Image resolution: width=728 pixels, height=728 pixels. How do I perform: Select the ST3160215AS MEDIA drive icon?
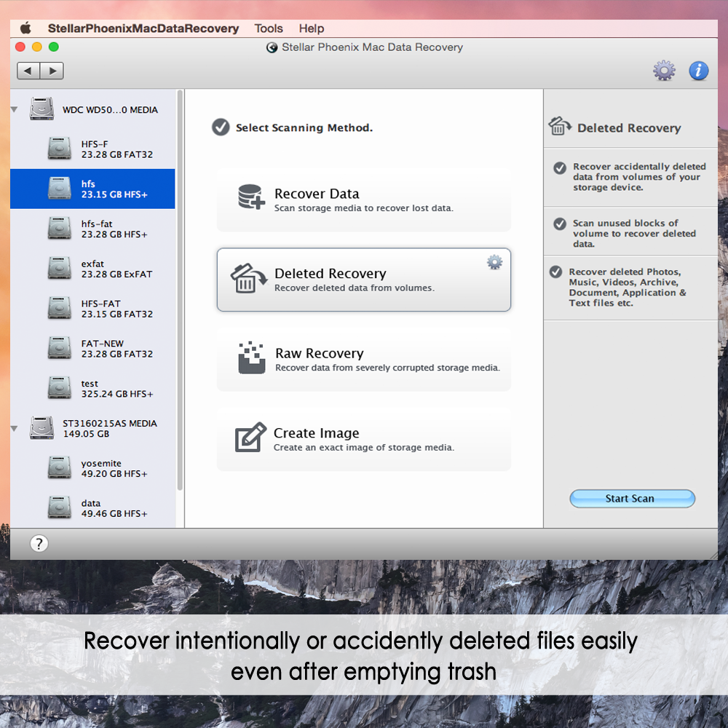41,427
